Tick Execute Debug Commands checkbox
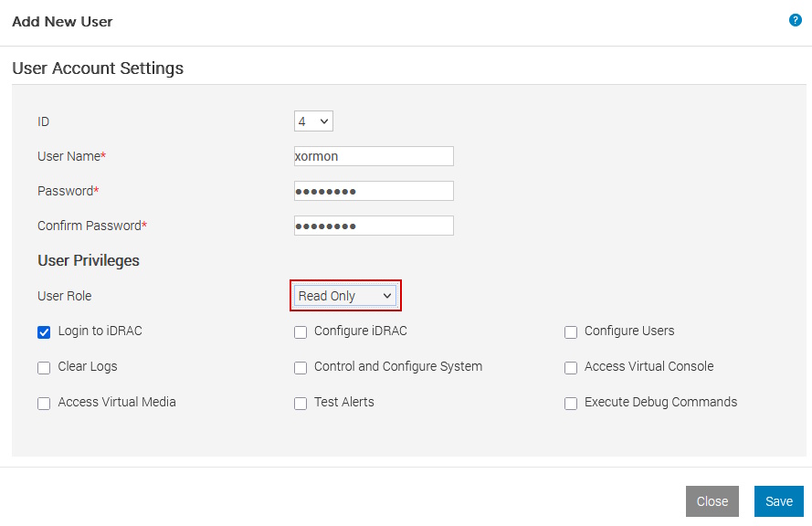Image resolution: width=812 pixels, height=526 pixels. point(571,404)
